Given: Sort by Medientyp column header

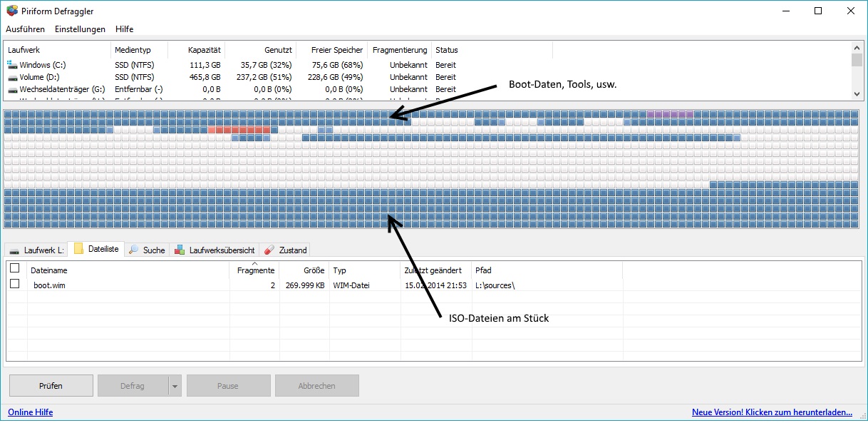Looking at the screenshot, I should tap(139, 50).
